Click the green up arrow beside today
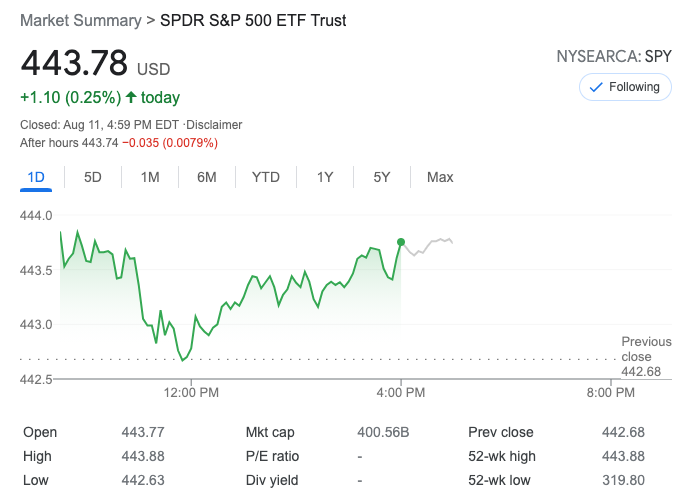Screen dimensions: 691x500 click(131, 97)
